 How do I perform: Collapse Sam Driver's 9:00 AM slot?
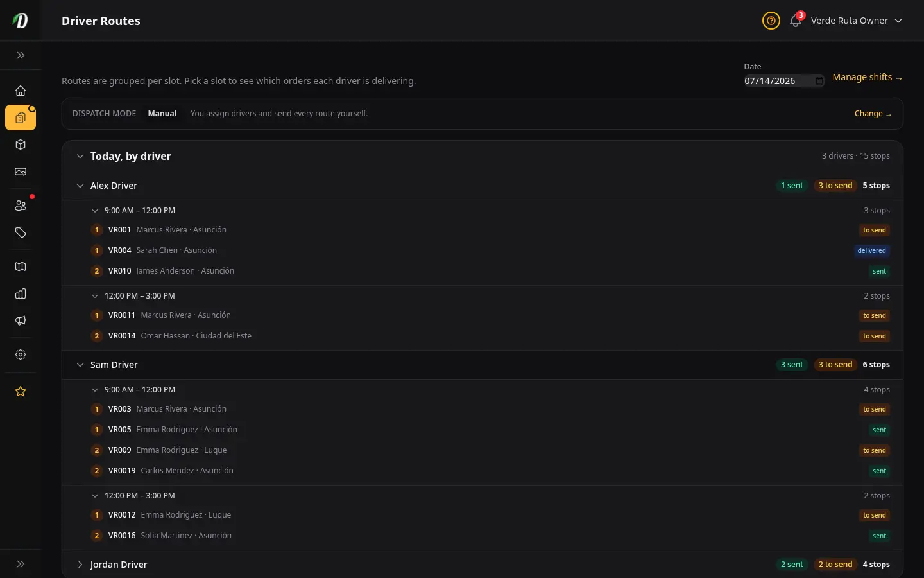[95, 390]
